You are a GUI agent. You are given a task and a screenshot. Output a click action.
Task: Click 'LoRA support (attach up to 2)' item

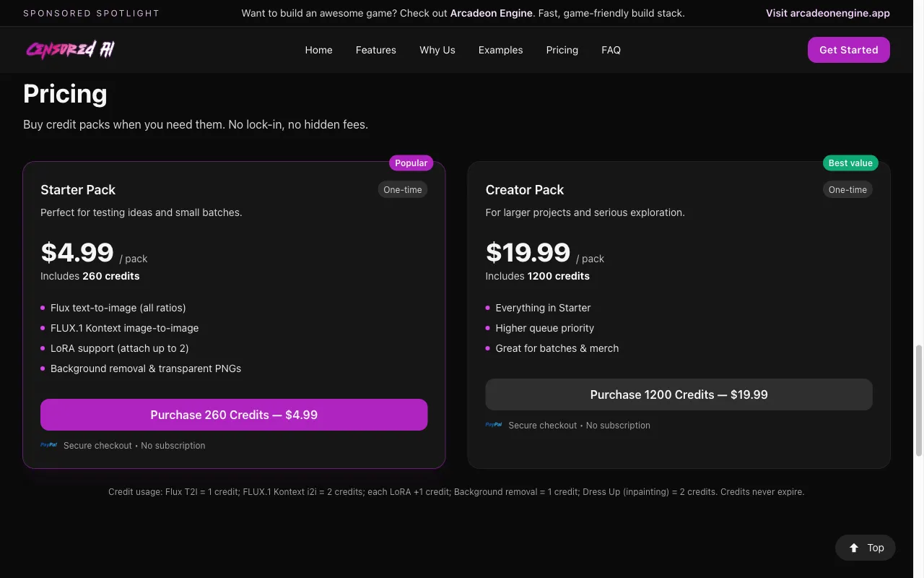120,348
